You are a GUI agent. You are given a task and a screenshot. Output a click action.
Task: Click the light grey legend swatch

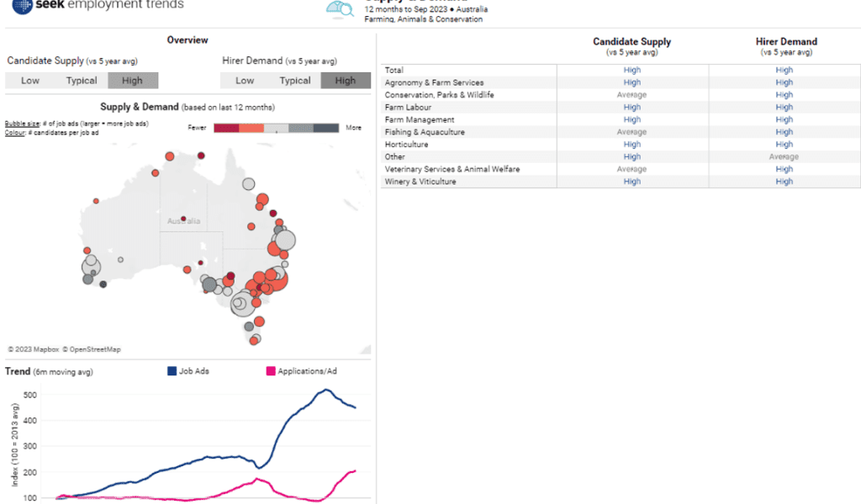coord(276,128)
